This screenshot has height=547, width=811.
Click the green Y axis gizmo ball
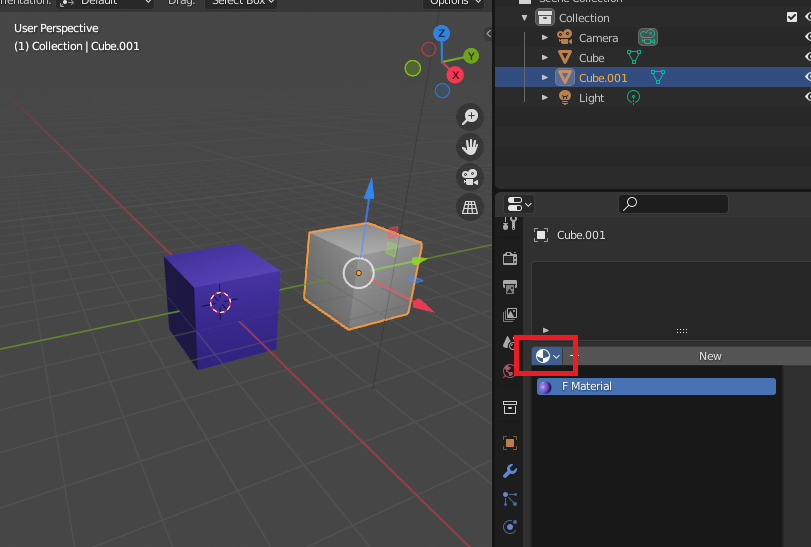pyautogui.click(x=471, y=56)
